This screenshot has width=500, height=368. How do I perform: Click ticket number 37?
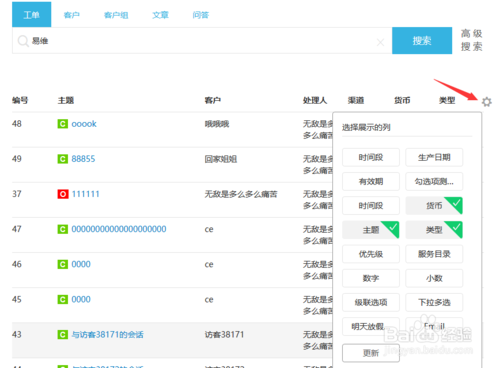point(17,194)
